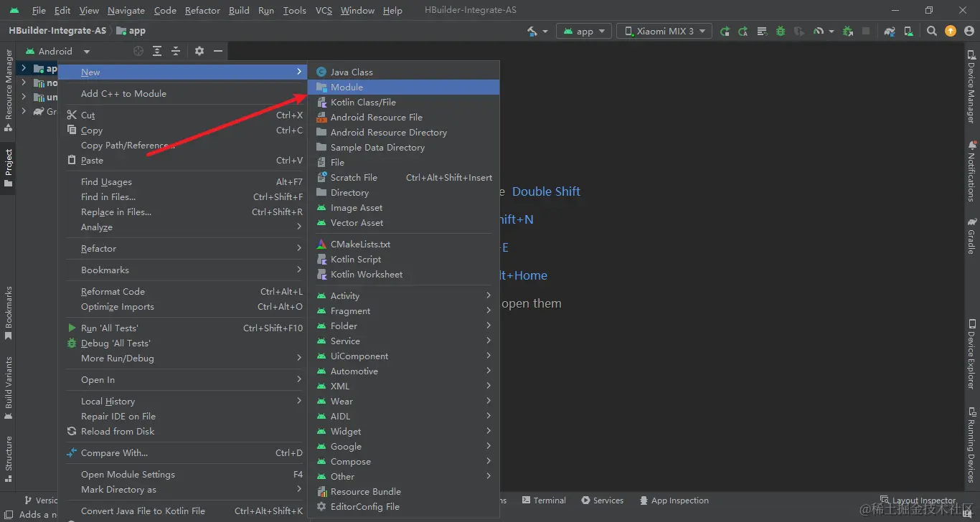
Task: Open the File menu
Action: [39, 10]
